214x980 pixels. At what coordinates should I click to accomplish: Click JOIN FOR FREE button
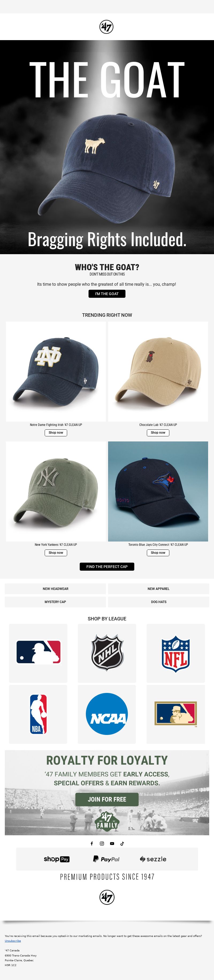(107, 799)
